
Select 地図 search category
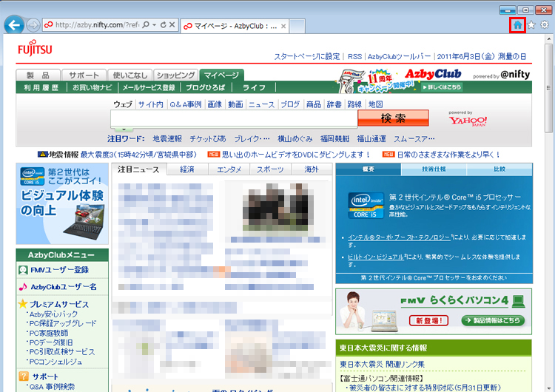[375, 104]
